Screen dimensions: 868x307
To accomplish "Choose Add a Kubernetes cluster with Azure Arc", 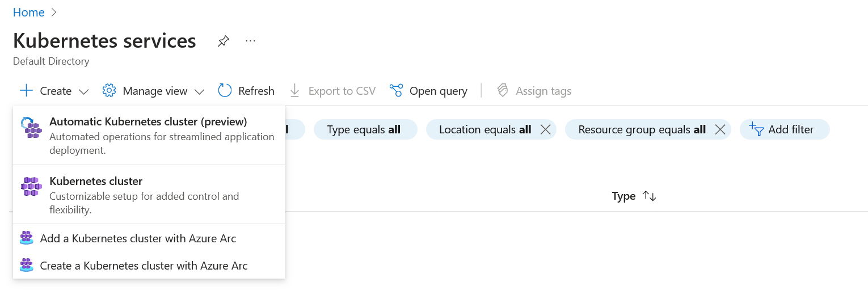I will tap(138, 238).
